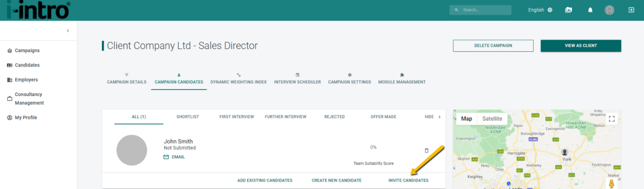Click the Employers building icon
Viewport: 644px width, 189px height.
pos(10,80)
